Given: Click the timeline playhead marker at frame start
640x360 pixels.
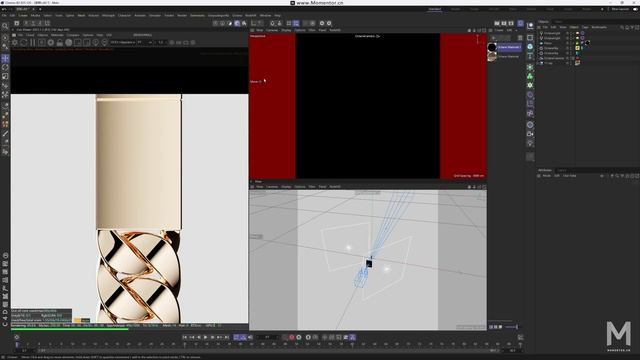Looking at the screenshot, I should pos(17,345).
